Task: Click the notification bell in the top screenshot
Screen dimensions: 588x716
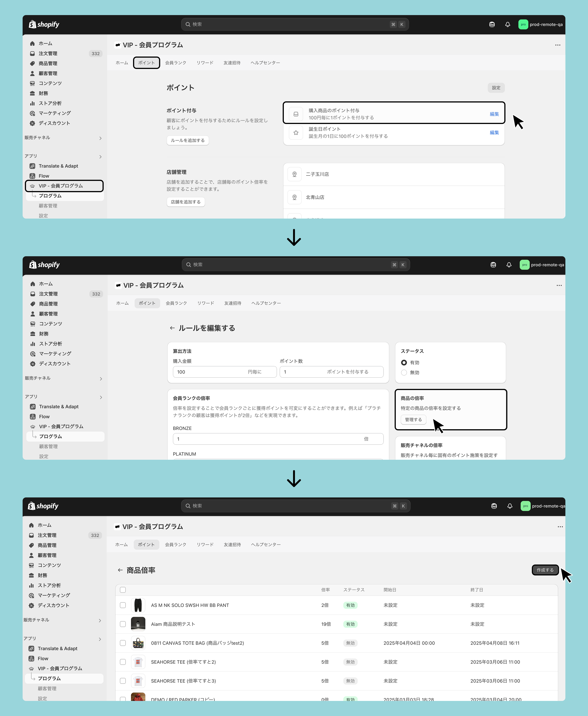Action: 507,24
